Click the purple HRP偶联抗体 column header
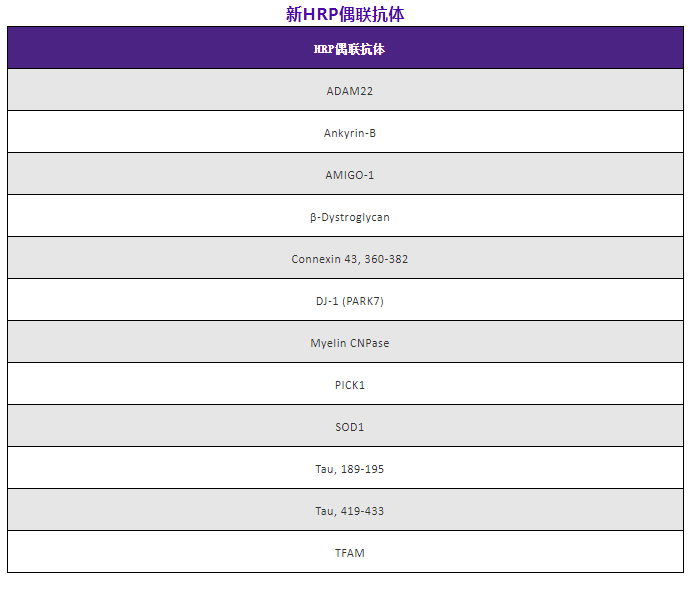The image size is (696, 589). [349, 49]
